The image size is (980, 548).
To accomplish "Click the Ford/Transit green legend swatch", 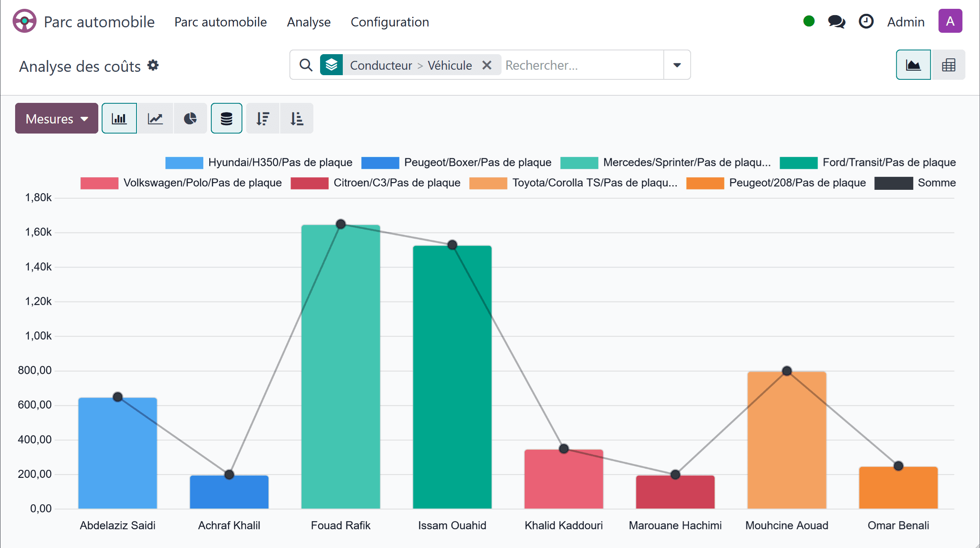I will coord(798,163).
